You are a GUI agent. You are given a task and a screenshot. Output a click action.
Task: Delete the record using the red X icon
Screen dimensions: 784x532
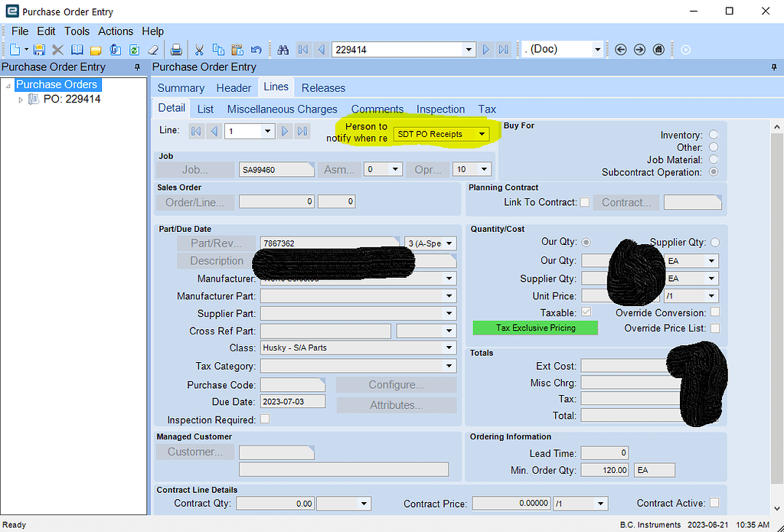[x=57, y=49]
